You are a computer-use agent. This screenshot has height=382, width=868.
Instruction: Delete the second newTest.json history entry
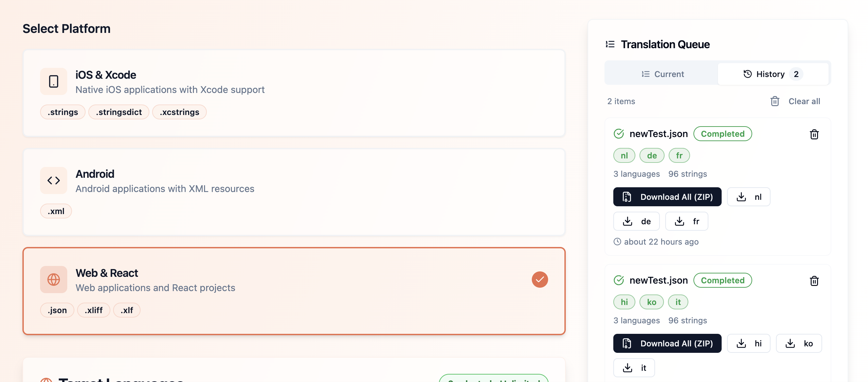click(x=814, y=281)
